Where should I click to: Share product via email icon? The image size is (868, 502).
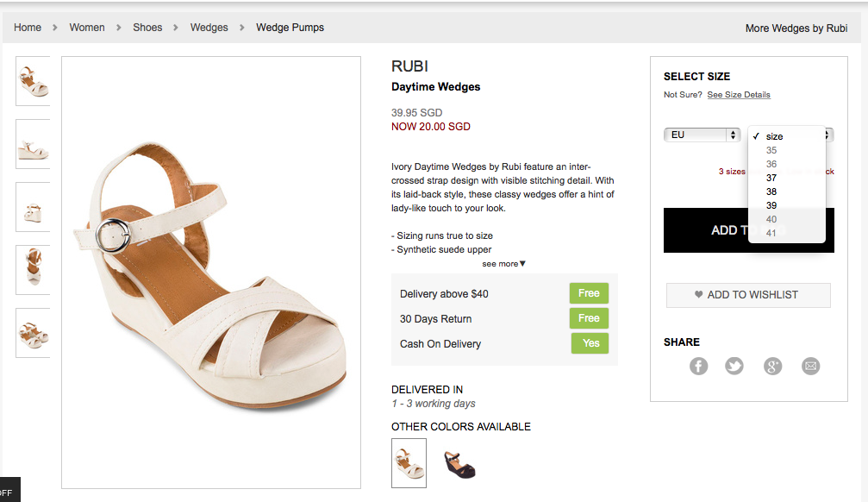coord(810,366)
